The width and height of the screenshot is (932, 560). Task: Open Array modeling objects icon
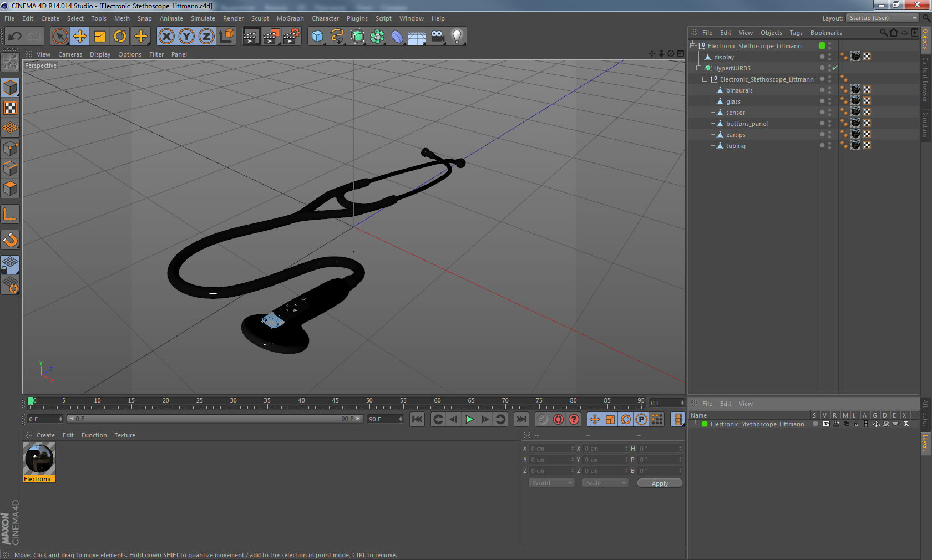pyautogui.click(x=377, y=37)
